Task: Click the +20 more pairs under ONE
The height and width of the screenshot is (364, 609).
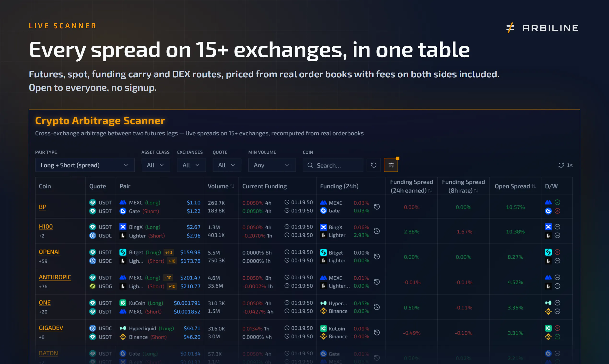Action: pyautogui.click(x=43, y=312)
